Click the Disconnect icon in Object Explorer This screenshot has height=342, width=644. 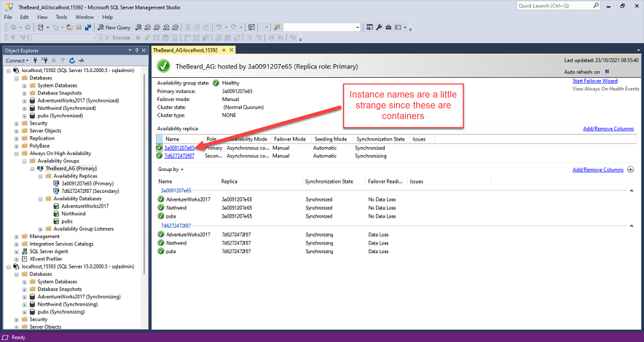tap(44, 60)
